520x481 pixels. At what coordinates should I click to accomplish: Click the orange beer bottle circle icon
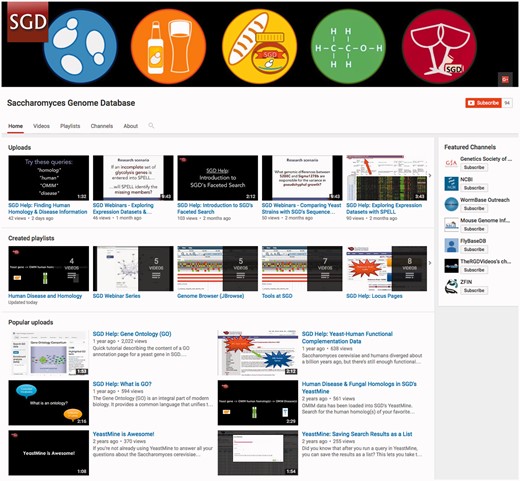tap(168, 46)
